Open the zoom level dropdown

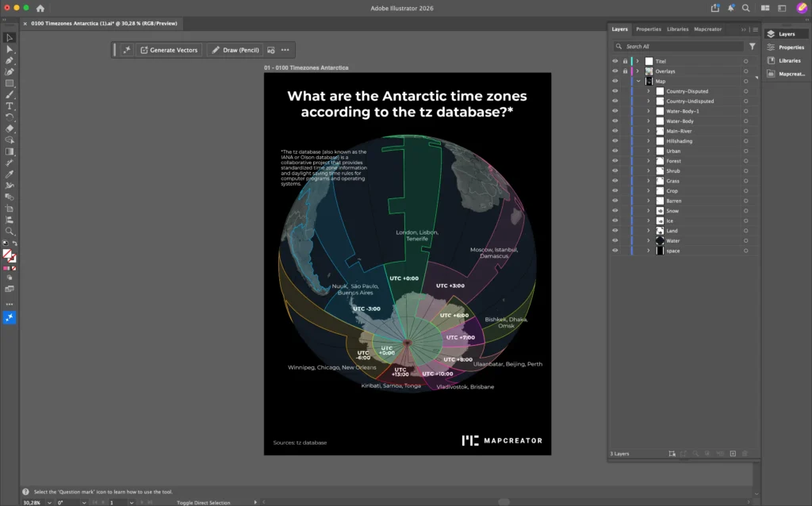point(49,502)
